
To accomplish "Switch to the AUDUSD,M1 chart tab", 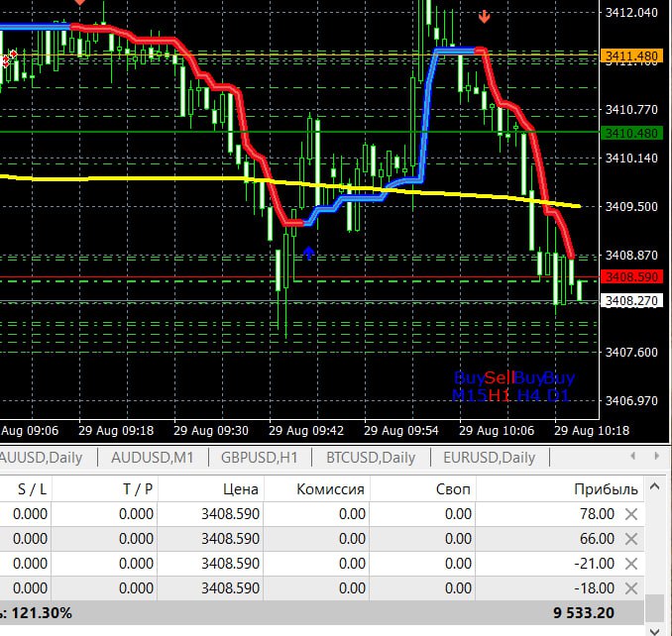I will point(153,458).
